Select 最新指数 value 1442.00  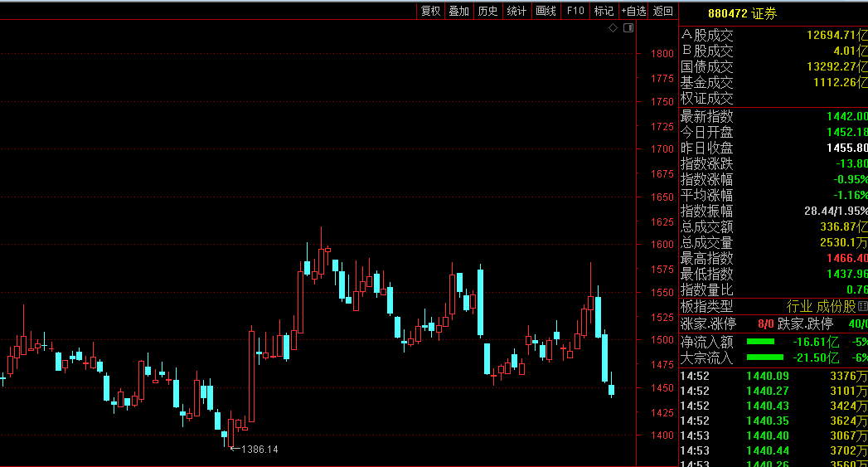847,116
